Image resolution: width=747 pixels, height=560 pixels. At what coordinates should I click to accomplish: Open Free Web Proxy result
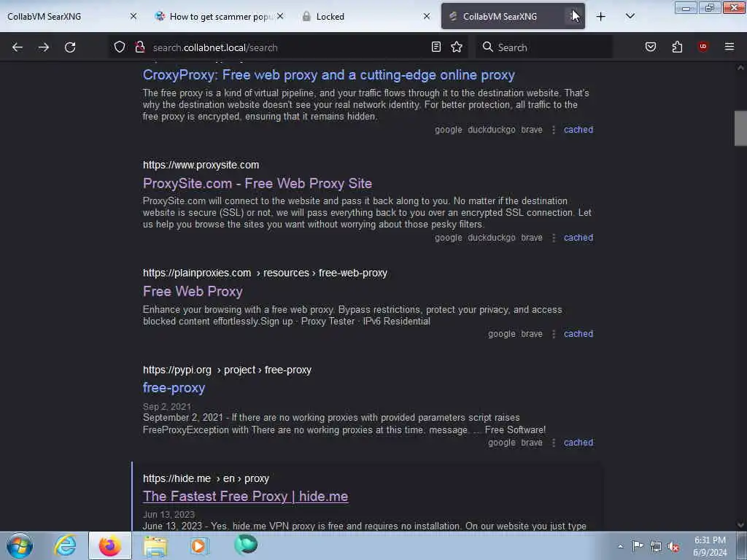pos(193,292)
